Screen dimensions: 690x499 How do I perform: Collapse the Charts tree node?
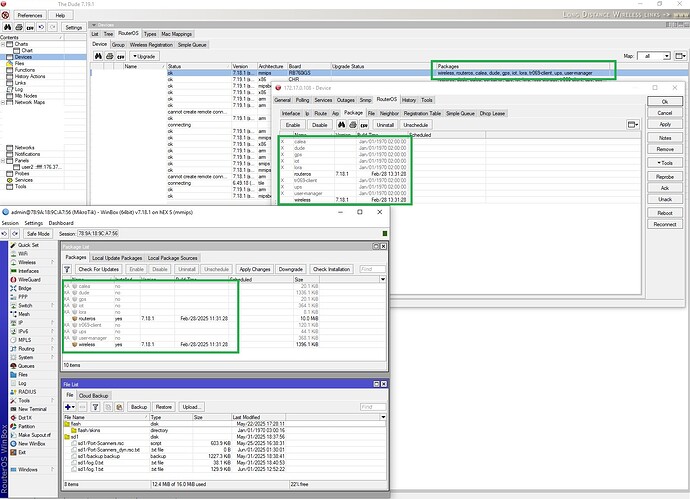point(5,44)
